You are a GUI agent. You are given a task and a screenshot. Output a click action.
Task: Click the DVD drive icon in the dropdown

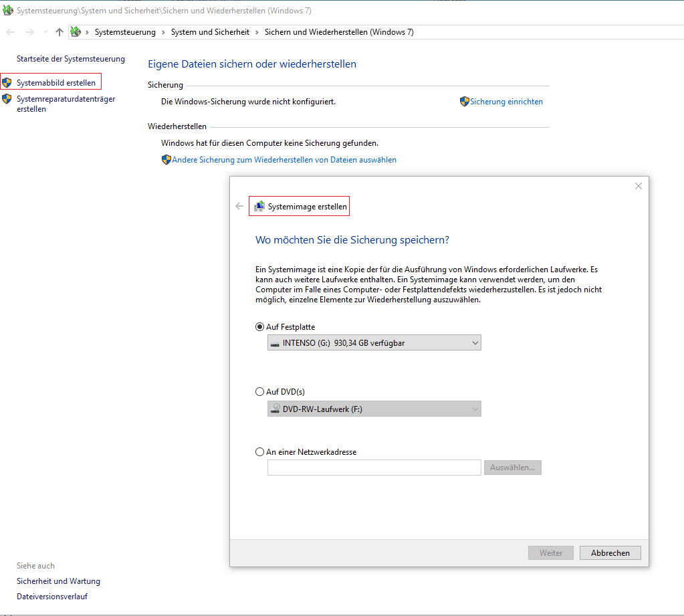(275, 409)
